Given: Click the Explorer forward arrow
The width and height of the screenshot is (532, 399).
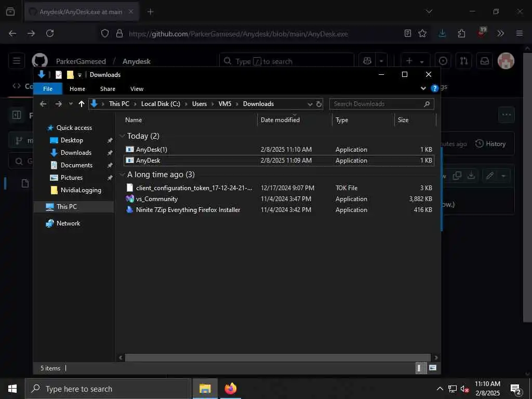Looking at the screenshot, I should pyautogui.click(x=58, y=104).
